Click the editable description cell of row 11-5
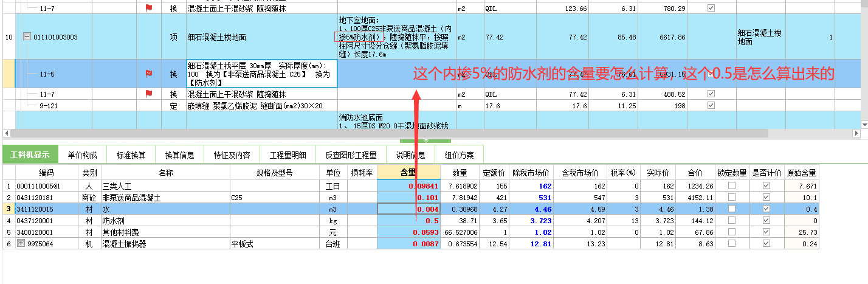Screen dimensions: 868x284 (x=261, y=74)
